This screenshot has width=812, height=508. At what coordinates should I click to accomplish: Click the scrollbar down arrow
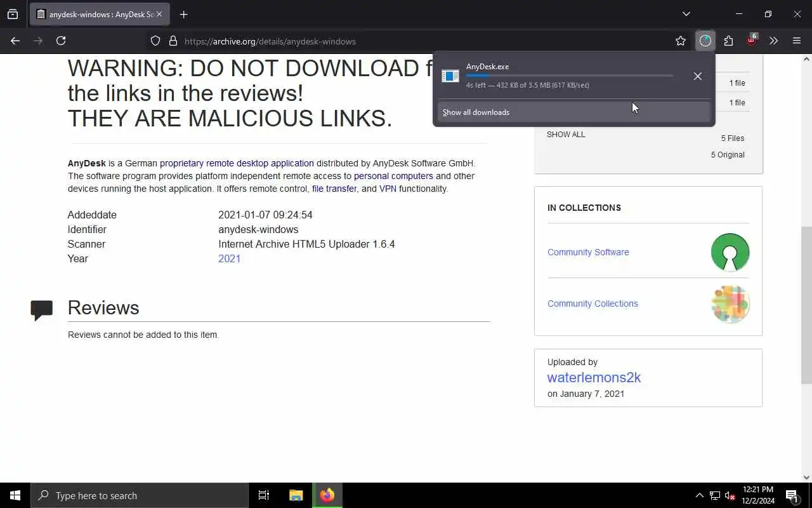(807, 477)
